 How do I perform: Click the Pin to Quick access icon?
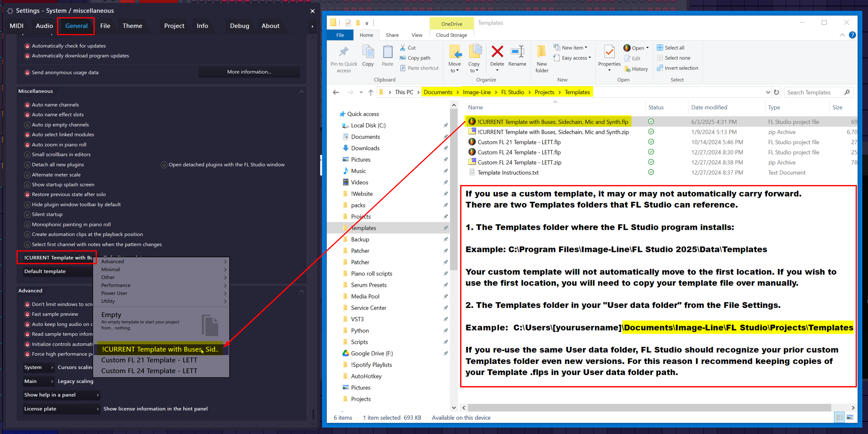343,52
